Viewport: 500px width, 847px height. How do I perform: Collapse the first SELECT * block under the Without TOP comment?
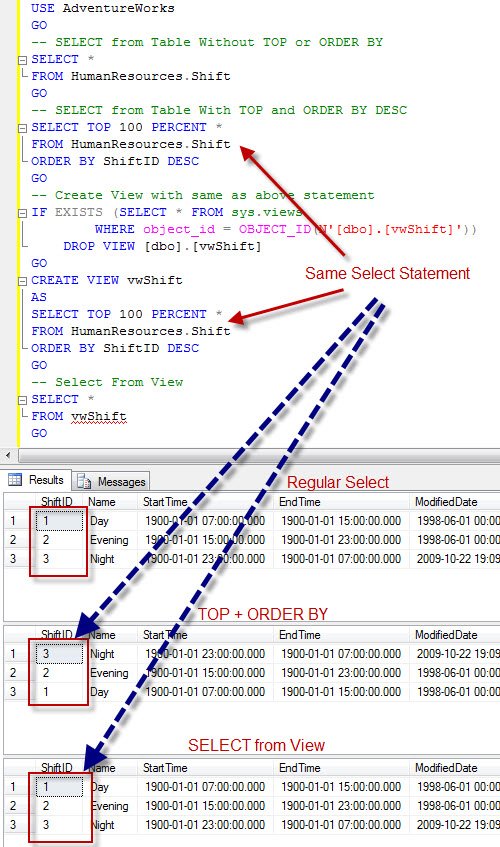[23, 60]
